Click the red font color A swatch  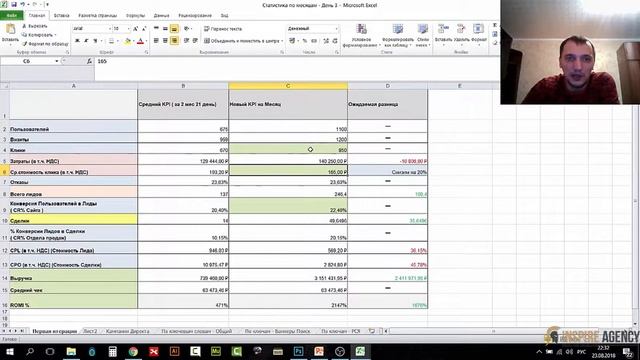(140, 41)
